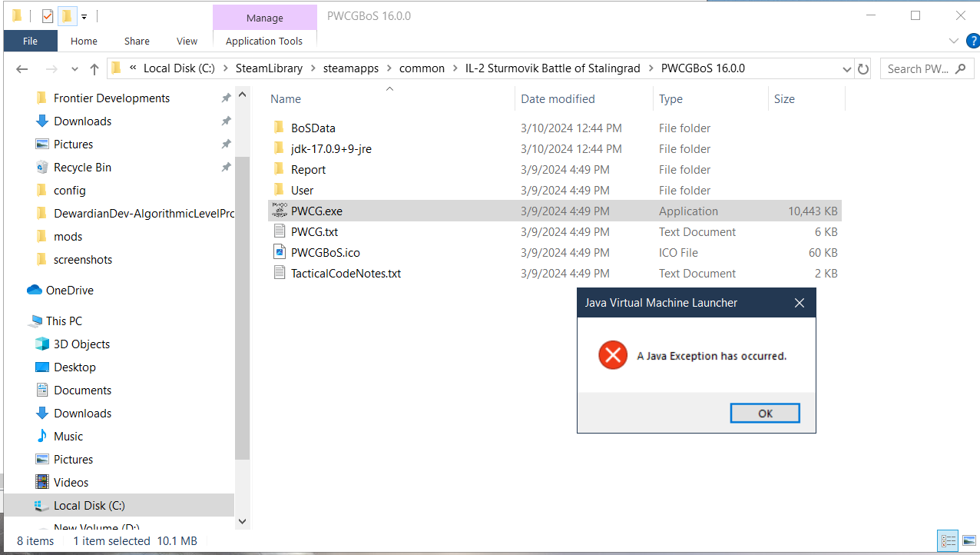Click the PWCGBoS.ico file icon
The height and width of the screenshot is (555, 980).
coord(280,252)
